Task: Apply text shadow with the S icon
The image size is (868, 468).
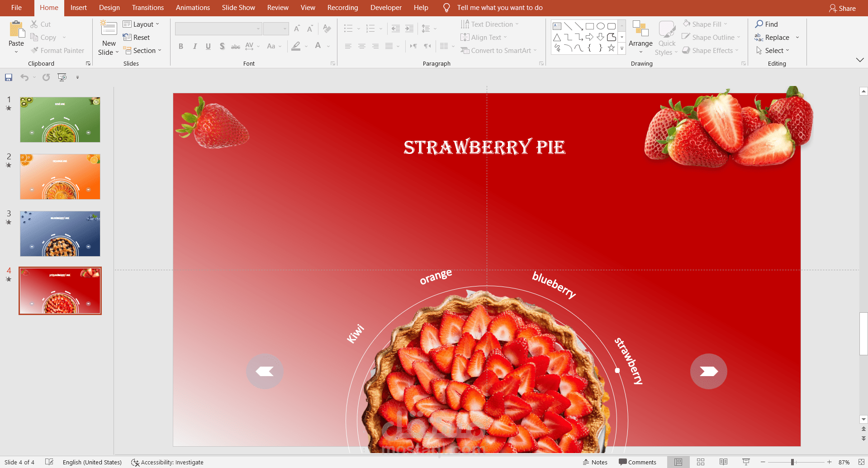Action: [222, 46]
